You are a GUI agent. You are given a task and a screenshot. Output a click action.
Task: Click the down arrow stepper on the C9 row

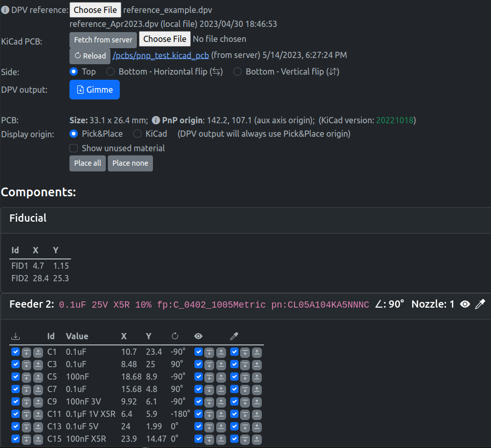(x=26, y=402)
